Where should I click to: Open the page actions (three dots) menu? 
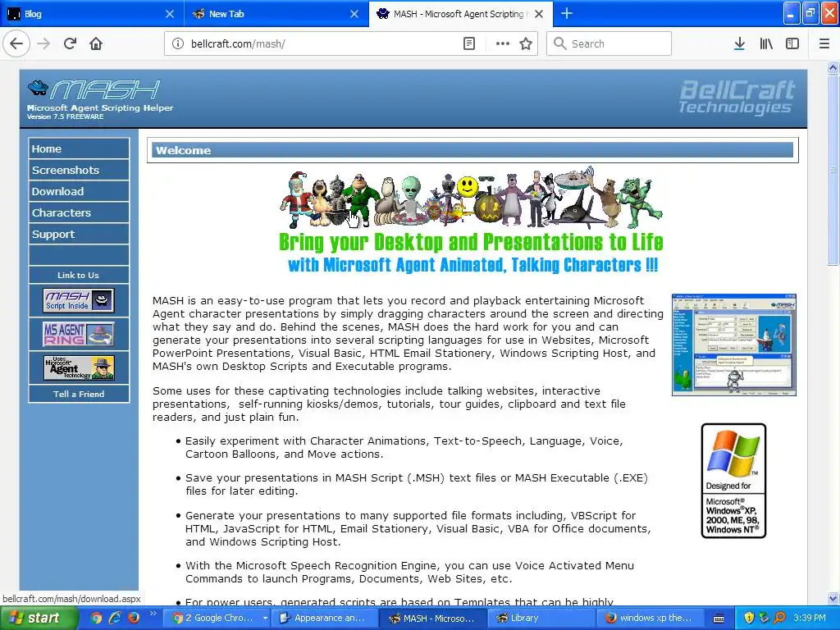[503, 44]
